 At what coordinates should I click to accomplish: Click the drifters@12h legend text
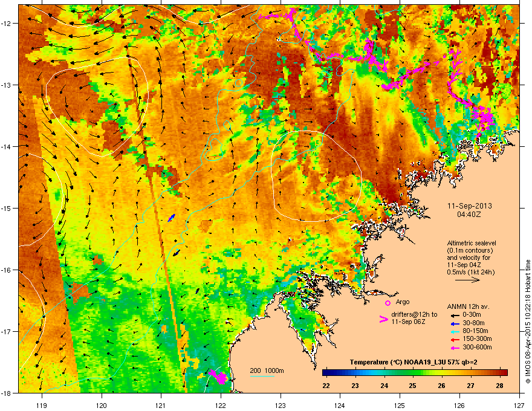414,318
